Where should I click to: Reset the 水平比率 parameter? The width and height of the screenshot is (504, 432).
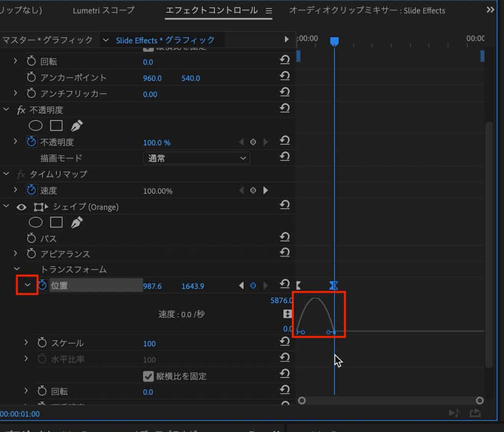click(285, 358)
